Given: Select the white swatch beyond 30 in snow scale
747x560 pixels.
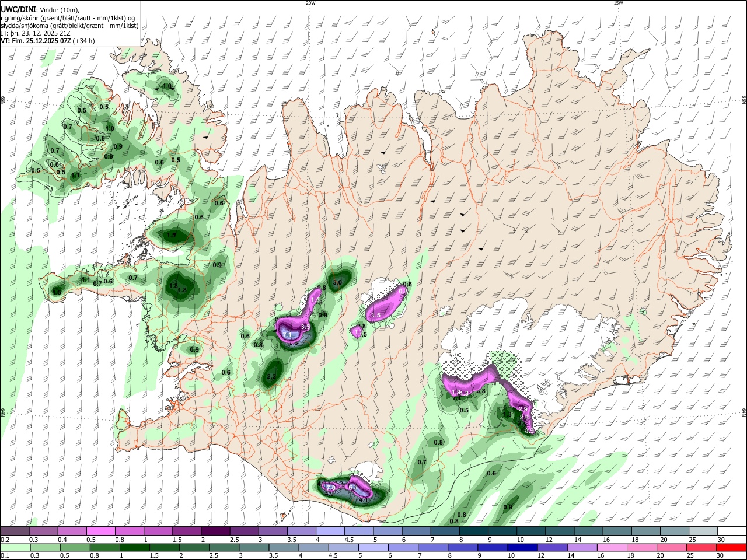Looking at the screenshot, I should [x=732, y=531].
